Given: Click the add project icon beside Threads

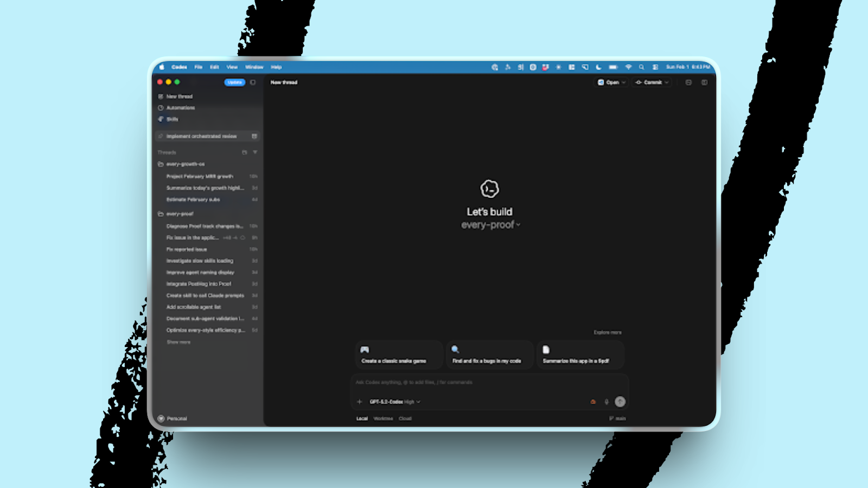Looking at the screenshot, I should [x=244, y=152].
